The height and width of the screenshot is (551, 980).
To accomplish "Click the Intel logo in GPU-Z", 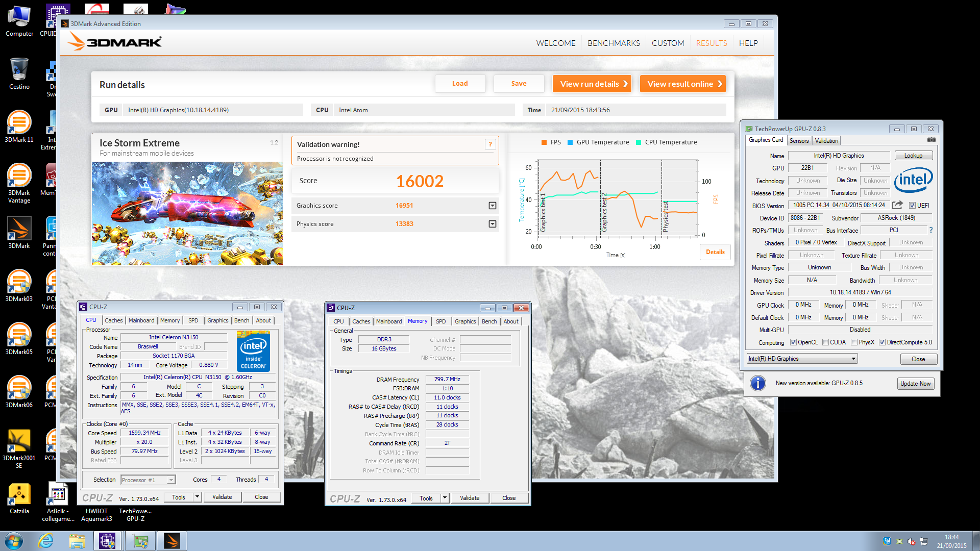I will pos(913,180).
